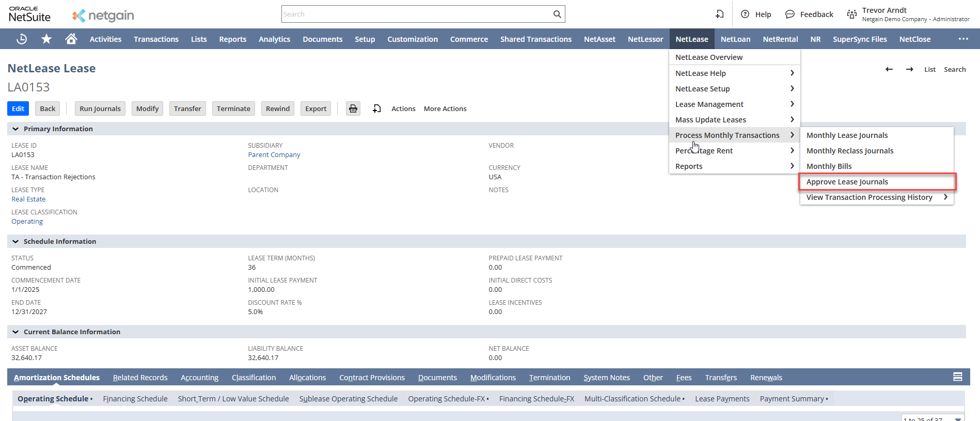Screen dimensions: 980x421
Task: Click the Back button
Action: (x=48, y=108)
